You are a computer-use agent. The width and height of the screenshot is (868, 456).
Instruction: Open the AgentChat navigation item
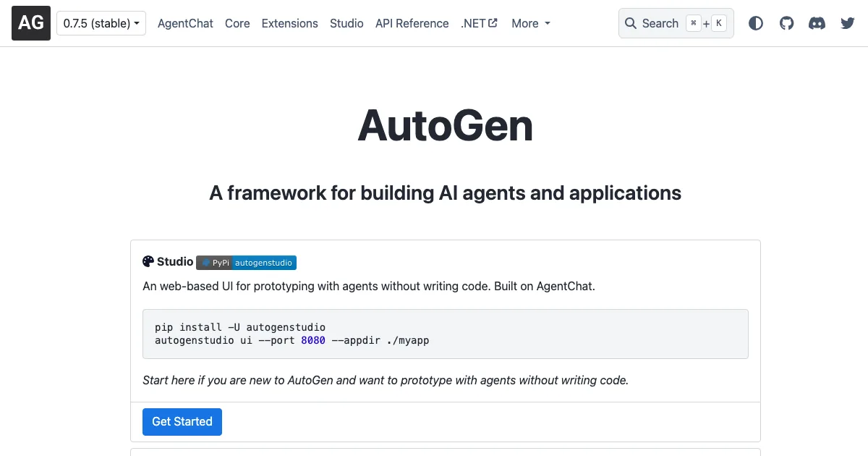185,23
